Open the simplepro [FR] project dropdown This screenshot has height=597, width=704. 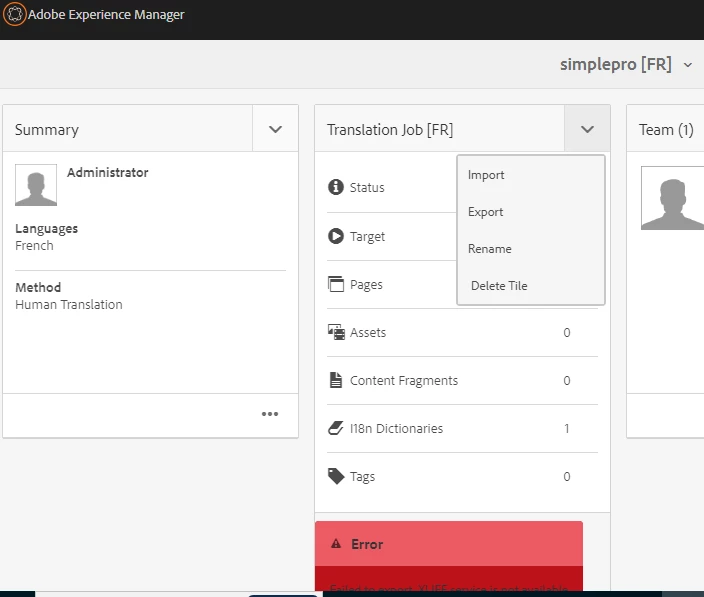(687, 65)
